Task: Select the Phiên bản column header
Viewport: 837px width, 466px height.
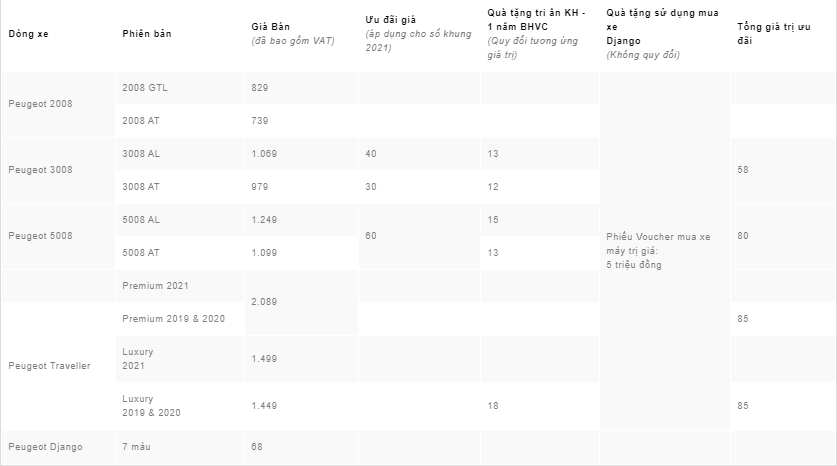Action: tap(147, 34)
